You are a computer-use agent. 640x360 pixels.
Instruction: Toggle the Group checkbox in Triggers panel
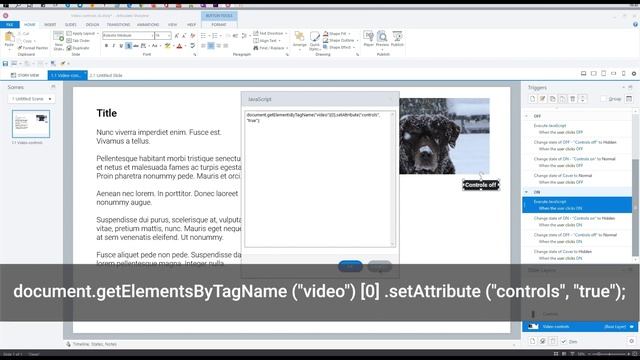click(603, 99)
